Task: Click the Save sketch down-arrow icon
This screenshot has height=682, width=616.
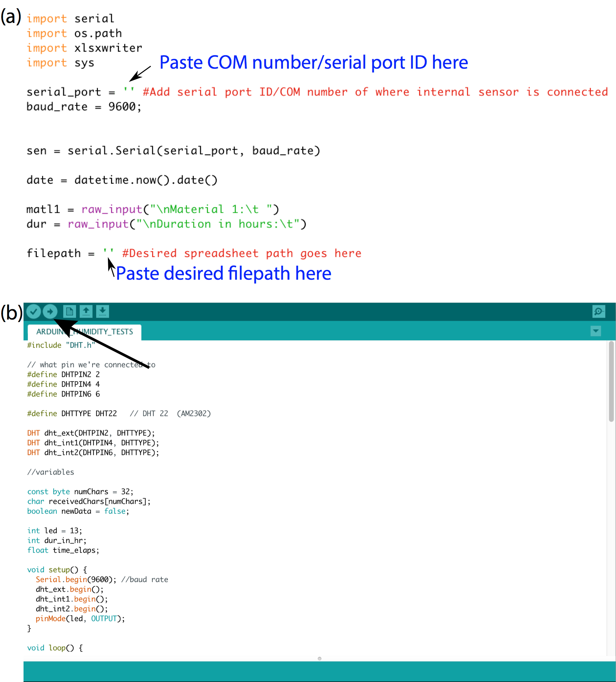Action: click(x=103, y=311)
